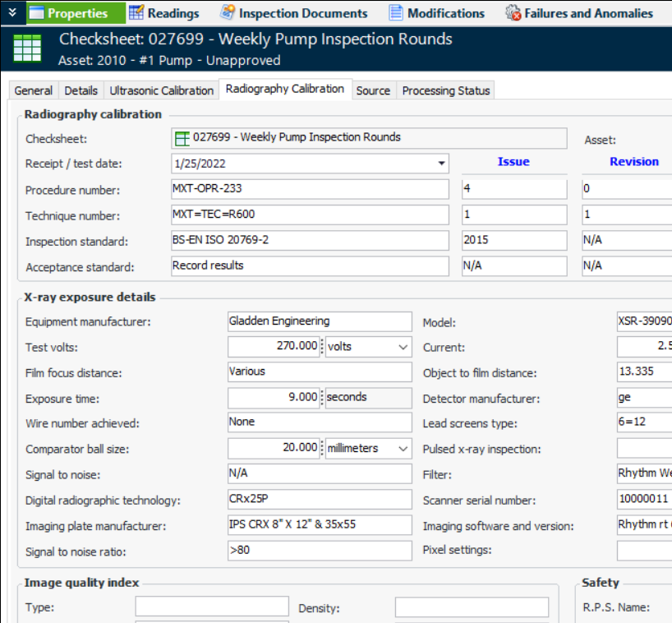The height and width of the screenshot is (623, 672).
Task: Select the General tab
Action: 34,90
